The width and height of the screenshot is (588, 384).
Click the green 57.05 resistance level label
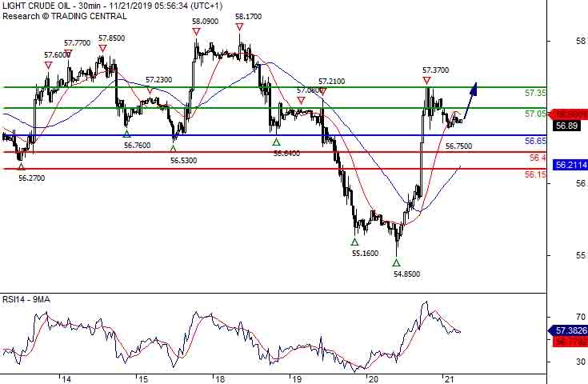[x=535, y=114]
